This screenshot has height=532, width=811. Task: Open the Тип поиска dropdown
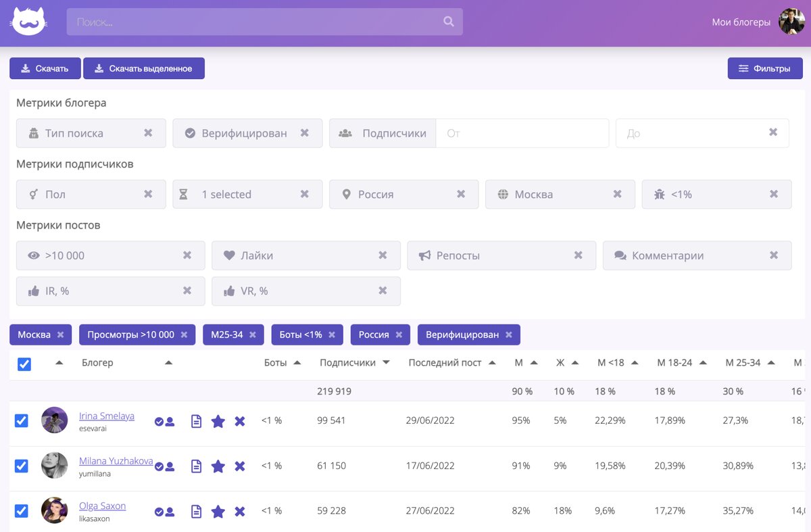[91, 133]
